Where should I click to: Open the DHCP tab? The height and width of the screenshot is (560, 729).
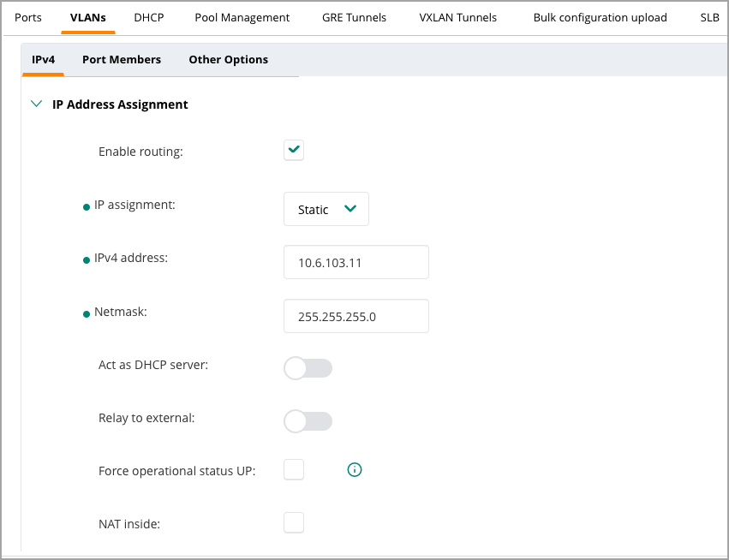point(149,18)
